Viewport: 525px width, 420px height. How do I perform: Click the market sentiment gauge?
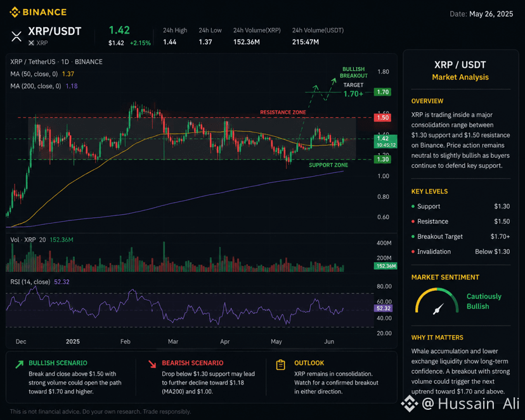click(x=437, y=301)
